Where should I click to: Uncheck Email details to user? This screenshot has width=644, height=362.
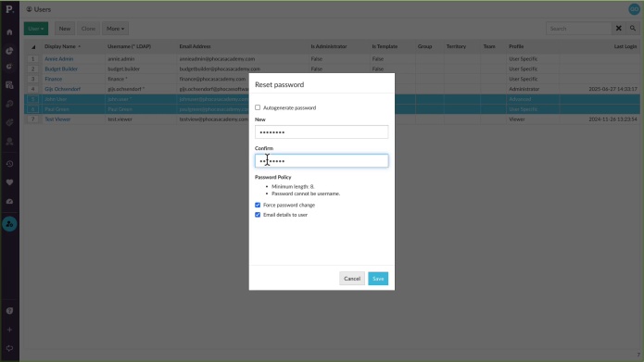pyautogui.click(x=258, y=215)
